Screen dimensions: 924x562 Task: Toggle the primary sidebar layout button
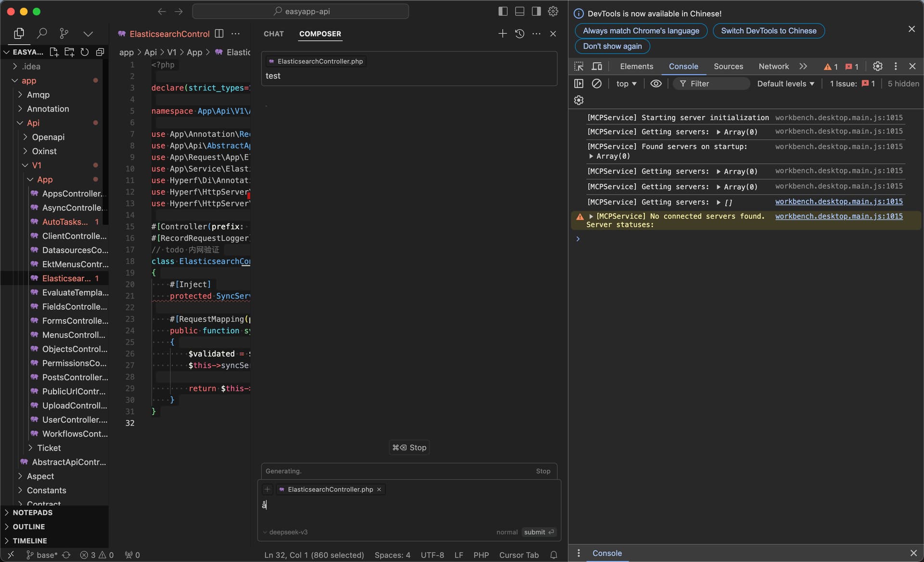(x=503, y=11)
